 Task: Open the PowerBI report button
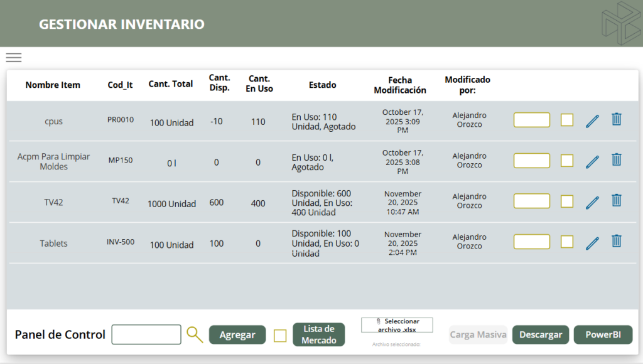click(603, 335)
